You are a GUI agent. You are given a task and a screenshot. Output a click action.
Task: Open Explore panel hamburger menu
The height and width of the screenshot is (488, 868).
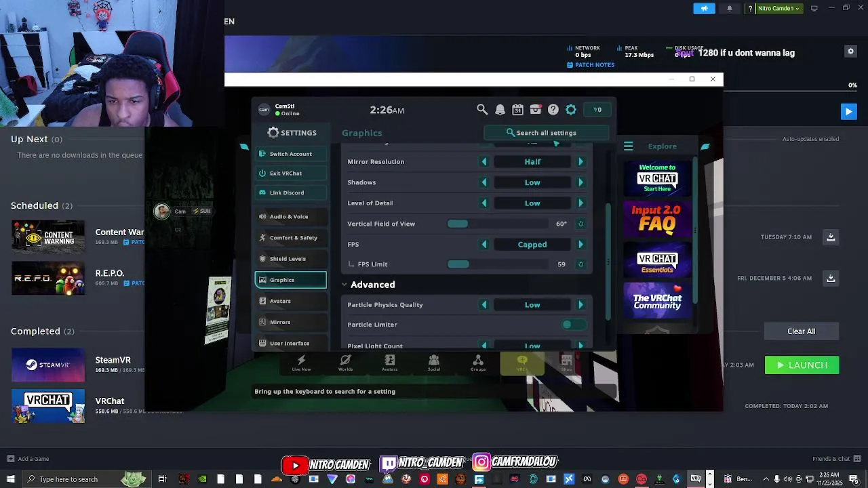tap(628, 146)
